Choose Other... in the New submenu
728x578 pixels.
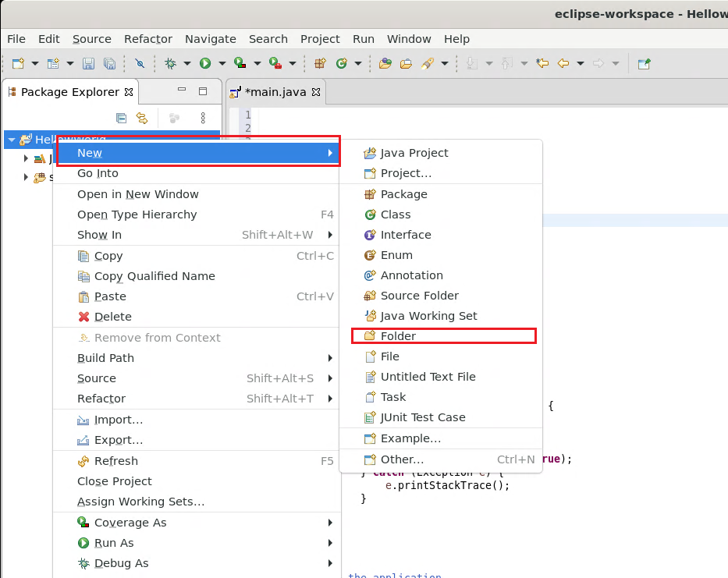coord(441,459)
